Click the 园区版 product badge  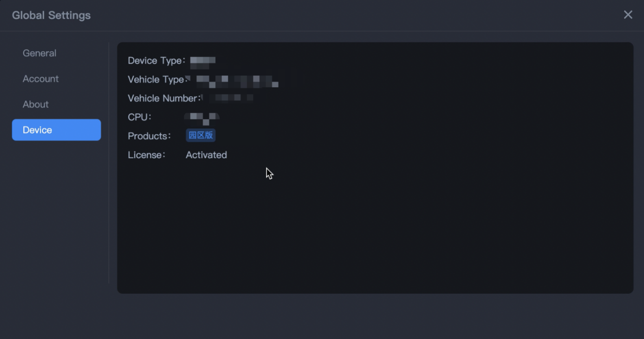201,135
